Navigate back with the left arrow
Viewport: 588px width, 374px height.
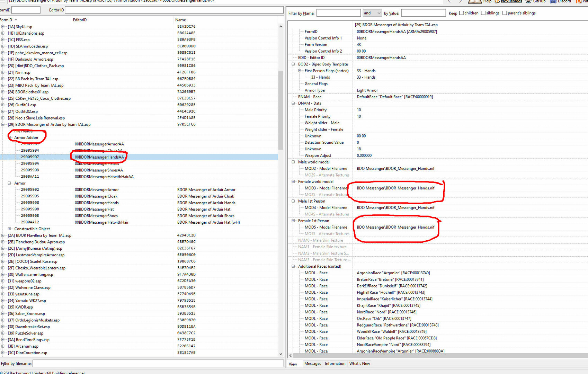pos(449,1)
